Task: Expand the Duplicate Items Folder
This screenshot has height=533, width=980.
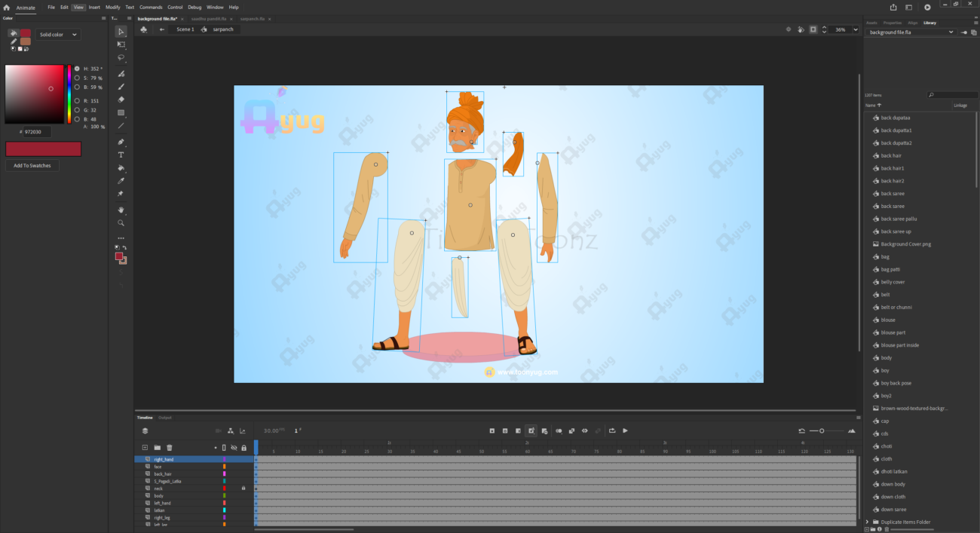Action: click(x=867, y=522)
